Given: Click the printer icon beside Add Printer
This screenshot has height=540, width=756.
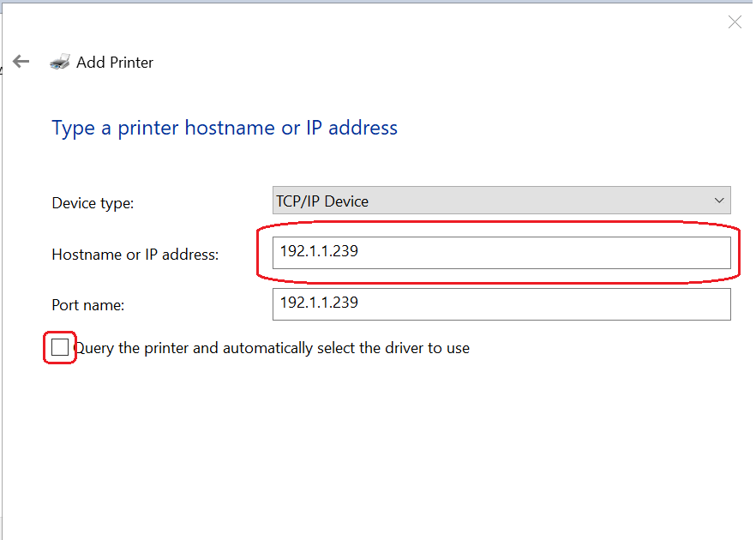Looking at the screenshot, I should click(x=60, y=62).
